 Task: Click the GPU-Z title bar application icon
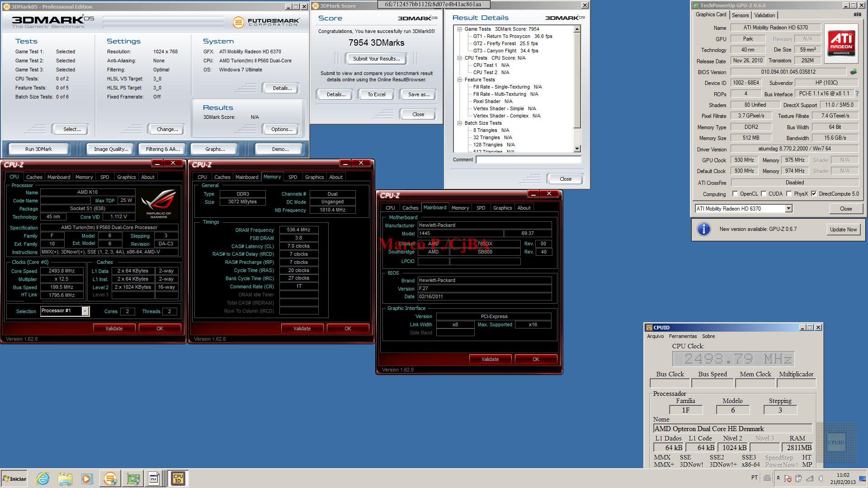[696, 5]
